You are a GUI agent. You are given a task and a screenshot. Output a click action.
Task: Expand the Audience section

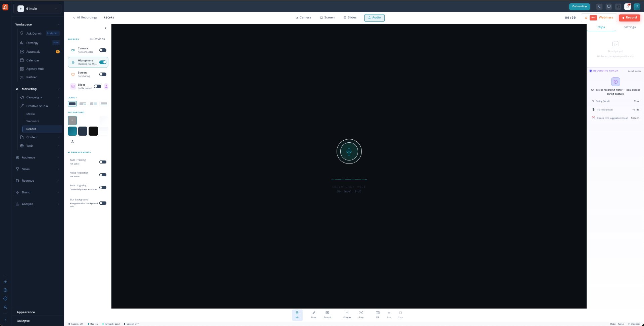pos(37,157)
